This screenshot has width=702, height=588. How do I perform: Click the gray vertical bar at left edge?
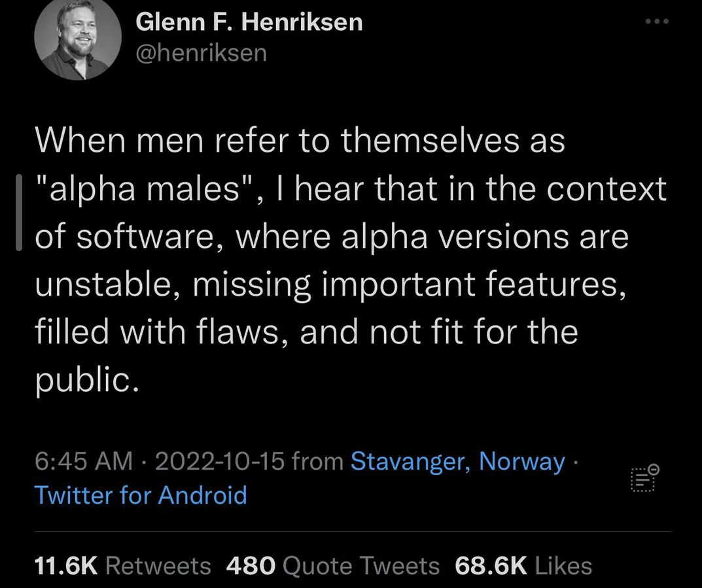click(x=18, y=212)
